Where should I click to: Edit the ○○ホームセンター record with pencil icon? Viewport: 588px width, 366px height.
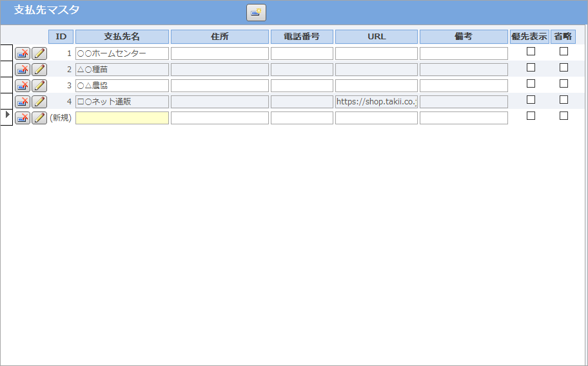pos(39,53)
